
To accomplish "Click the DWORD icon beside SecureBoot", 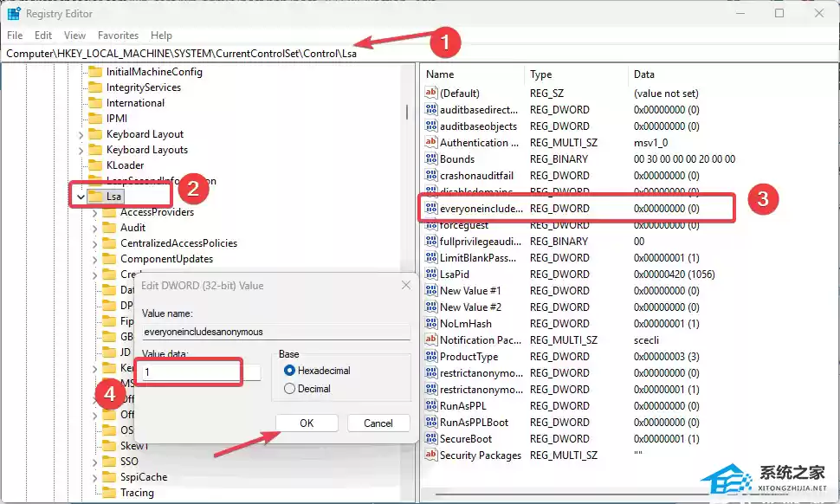I will 430,439.
